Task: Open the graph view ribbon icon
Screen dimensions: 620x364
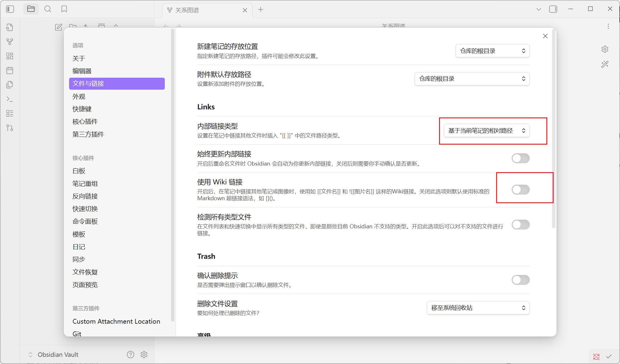Action: pos(10,42)
